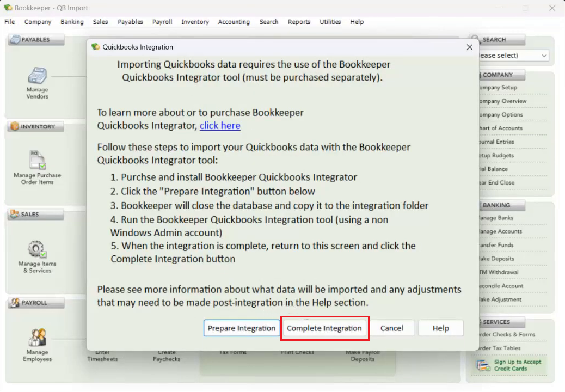565x392 pixels.
Task: Click step 3 about closing the database
Action: click(269, 206)
